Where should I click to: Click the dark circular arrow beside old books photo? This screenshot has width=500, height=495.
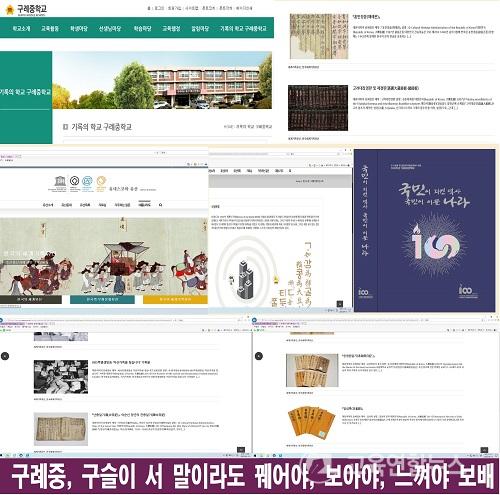pyautogui.click(x=259, y=356)
